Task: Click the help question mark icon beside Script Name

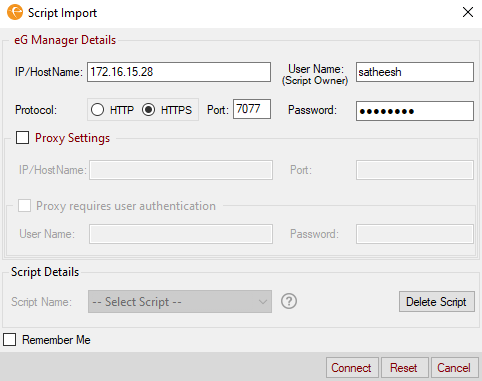Action: pos(289,301)
